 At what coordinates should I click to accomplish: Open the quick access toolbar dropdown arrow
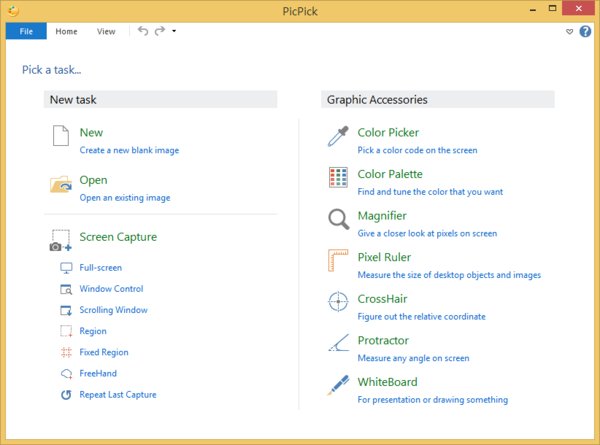174,32
